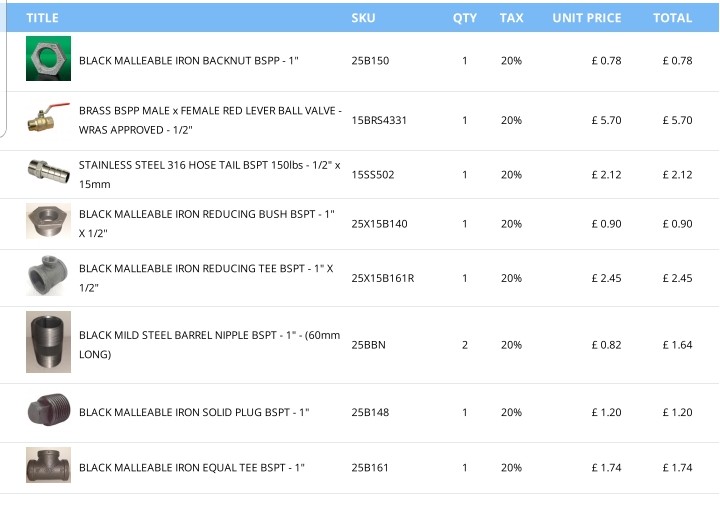Click quantity 2 for barrel nipple
This screenshot has width=720, height=526.
tap(465, 345)
